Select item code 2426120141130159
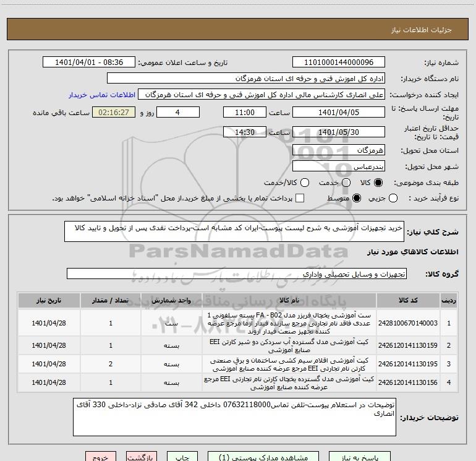 click(x=408, y=345)
